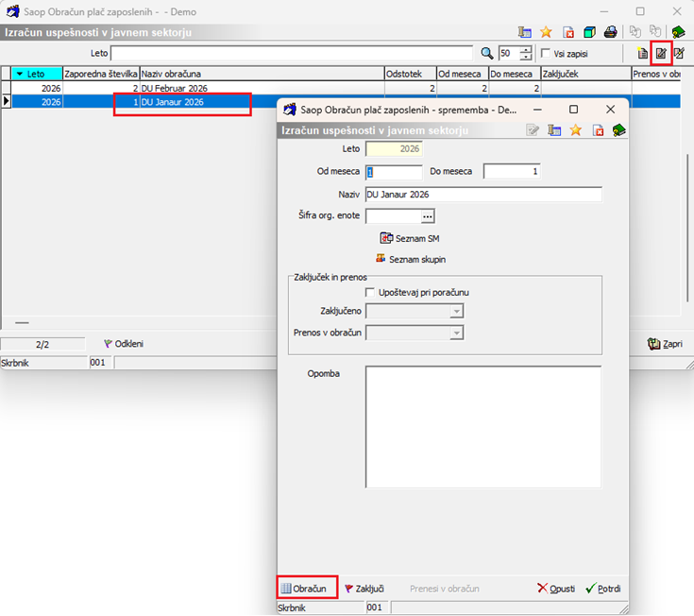The height and width of the screenshot is (616, 694).
Task: Open print preview printer icon in main window
Action: coord(611,32)
